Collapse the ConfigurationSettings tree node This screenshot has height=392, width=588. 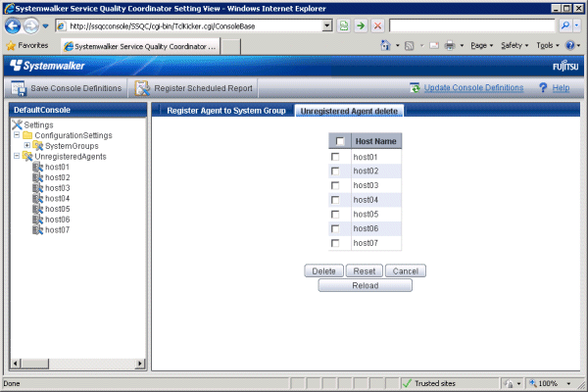coord(17,134)
